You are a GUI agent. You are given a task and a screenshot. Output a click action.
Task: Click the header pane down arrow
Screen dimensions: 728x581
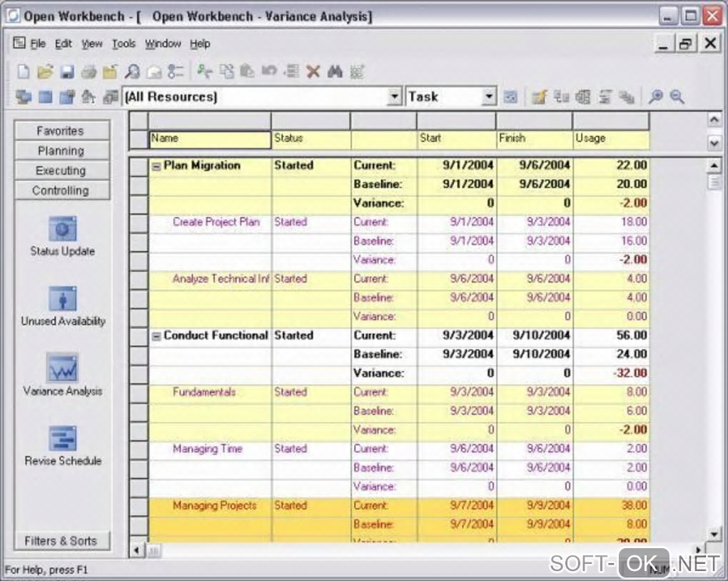click(714, 143)
